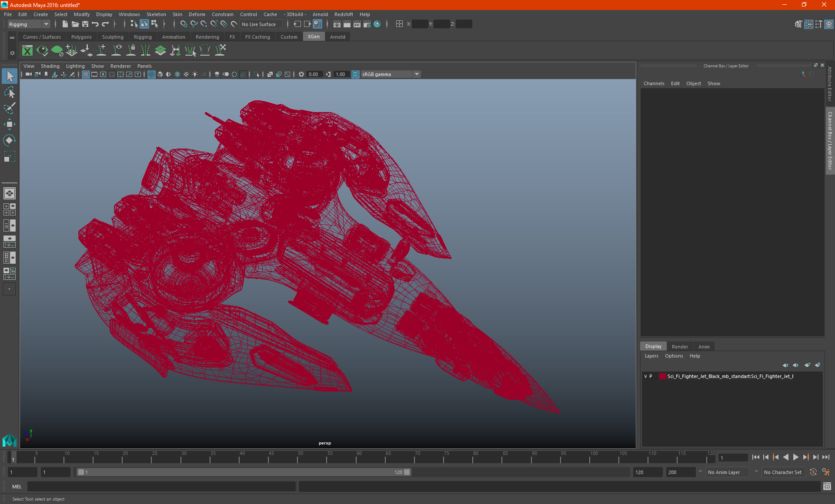
Task: Click the No Live Surface button
Action: [259, 24]
